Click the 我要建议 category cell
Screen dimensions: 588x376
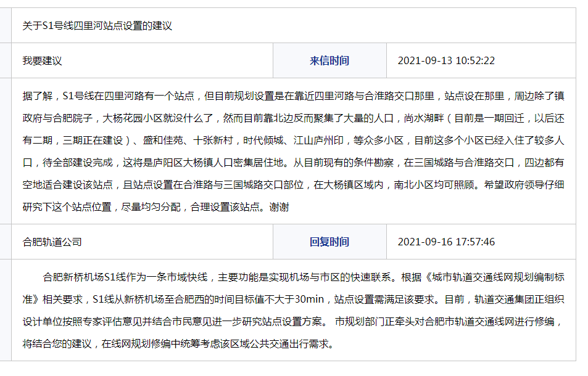tap(43, 61)
